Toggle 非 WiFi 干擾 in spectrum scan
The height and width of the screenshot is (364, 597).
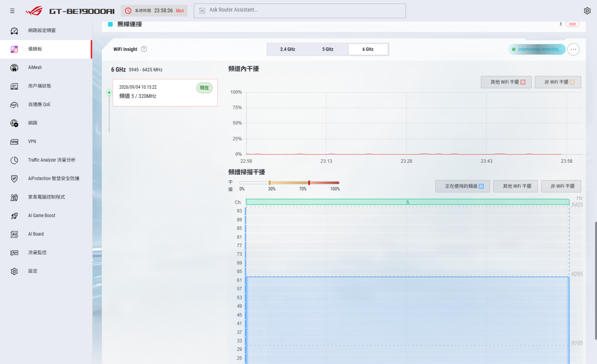click(561, 186)
